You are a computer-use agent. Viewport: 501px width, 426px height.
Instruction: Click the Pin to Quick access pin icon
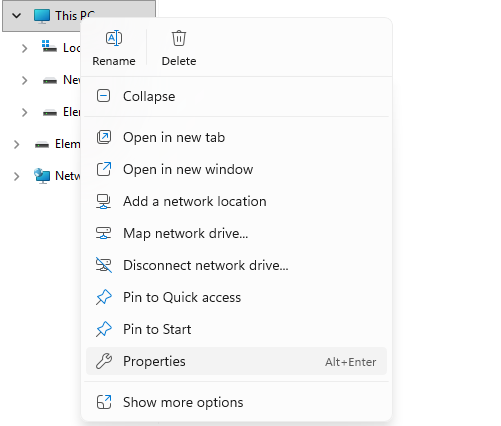(x=104, y=297)
